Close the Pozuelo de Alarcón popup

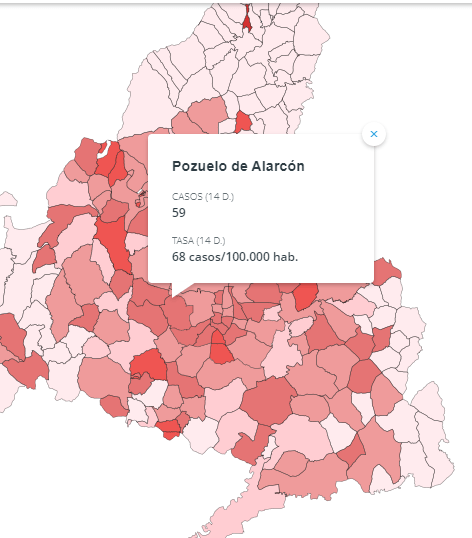coord(374,134)
